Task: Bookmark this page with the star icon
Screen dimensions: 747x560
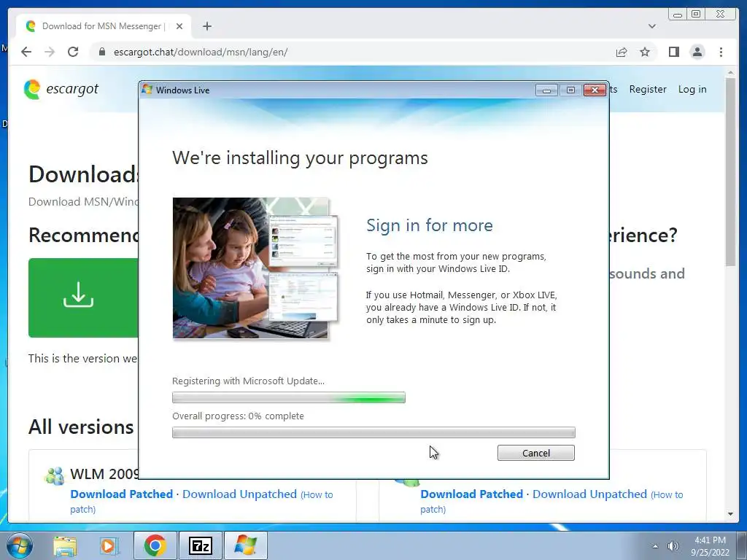Action: [x=645, y=52]
